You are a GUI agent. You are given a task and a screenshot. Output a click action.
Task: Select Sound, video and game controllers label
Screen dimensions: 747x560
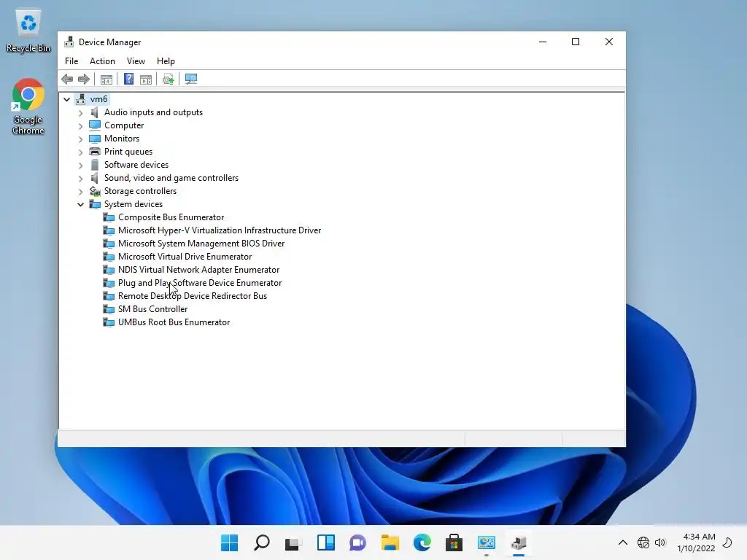point(171,178)
